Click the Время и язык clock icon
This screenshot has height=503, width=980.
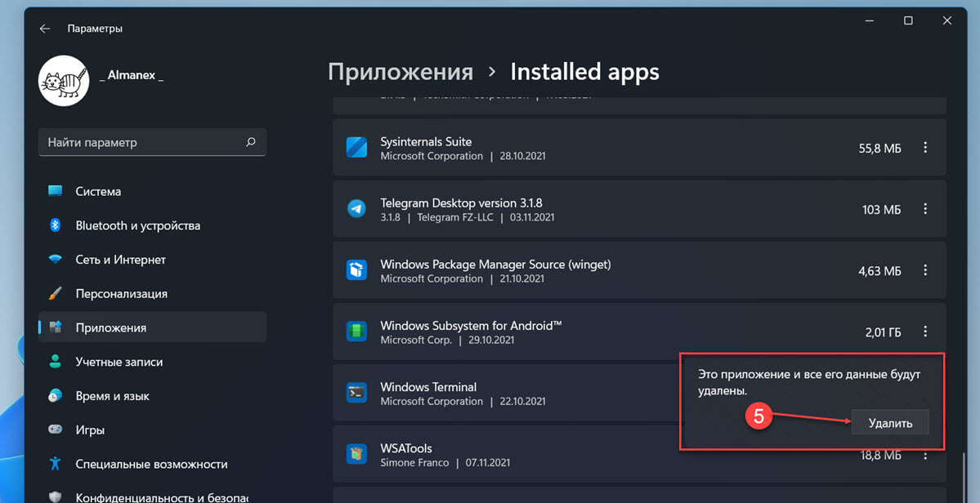pyautogui.click(x=55, y=396)
